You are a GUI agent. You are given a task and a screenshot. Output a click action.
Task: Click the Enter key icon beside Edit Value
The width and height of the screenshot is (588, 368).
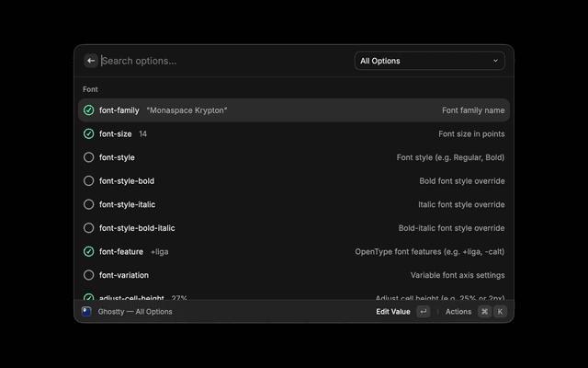point(423,312)
